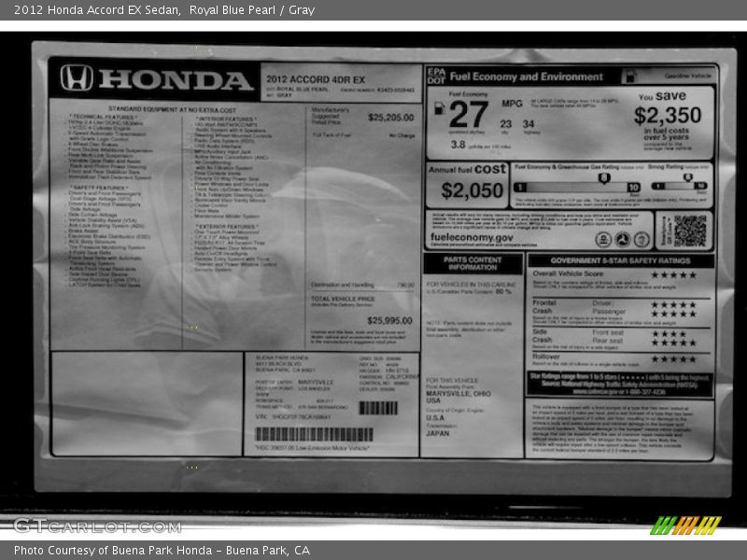Click the Photo Courtesy of Buena Park Honda caption
This screenshot has width=747, height=560.
pyautogui.click(x=162, y=551)
